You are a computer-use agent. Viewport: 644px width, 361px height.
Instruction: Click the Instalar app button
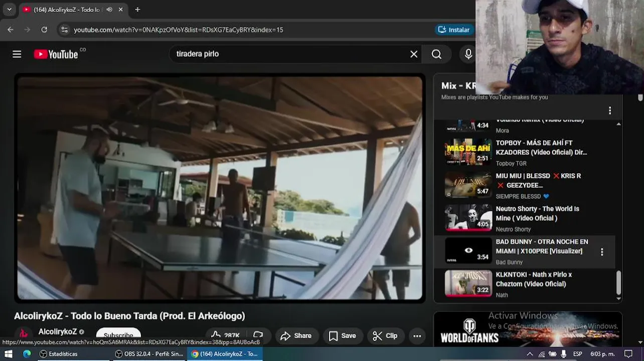pos(454,30)
